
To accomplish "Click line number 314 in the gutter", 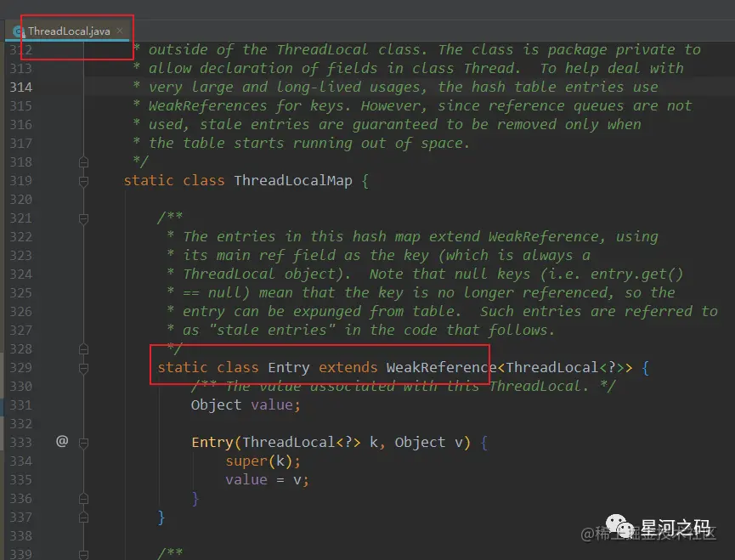I will pos(21,88).
